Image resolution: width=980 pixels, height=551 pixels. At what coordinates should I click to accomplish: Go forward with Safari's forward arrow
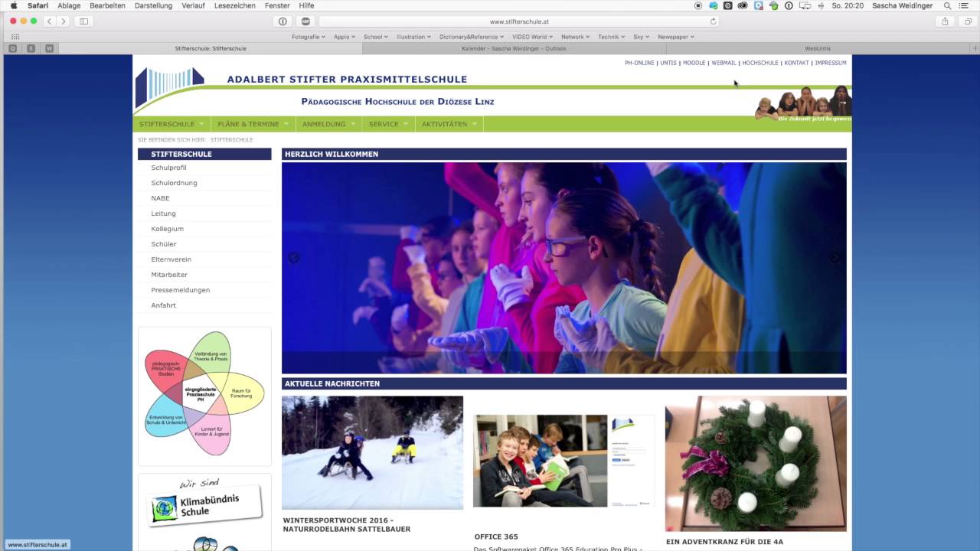tap(64, 21)
